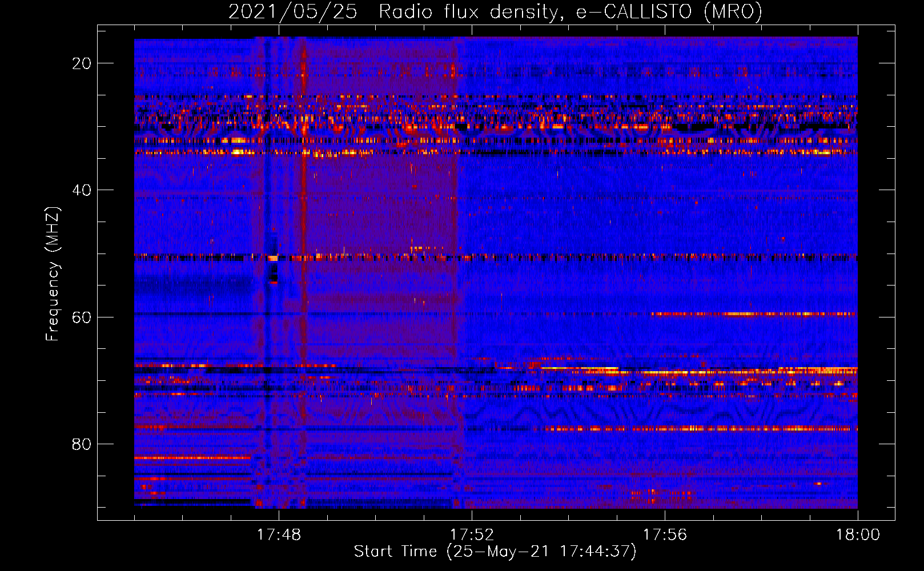924x571 pixels.
Task: Click the 17:48 time tick label
Action: pos(279,535)
